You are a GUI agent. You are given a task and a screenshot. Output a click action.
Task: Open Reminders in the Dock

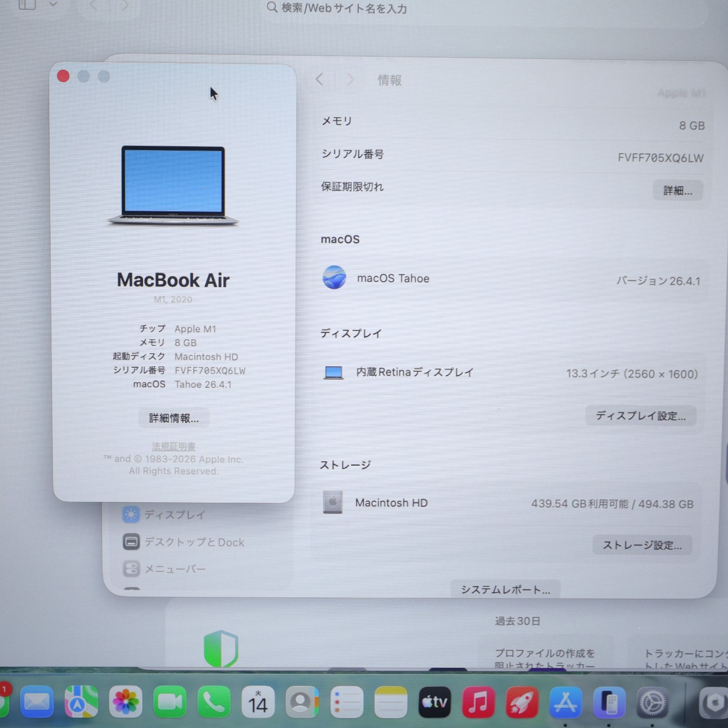[346, 702]
